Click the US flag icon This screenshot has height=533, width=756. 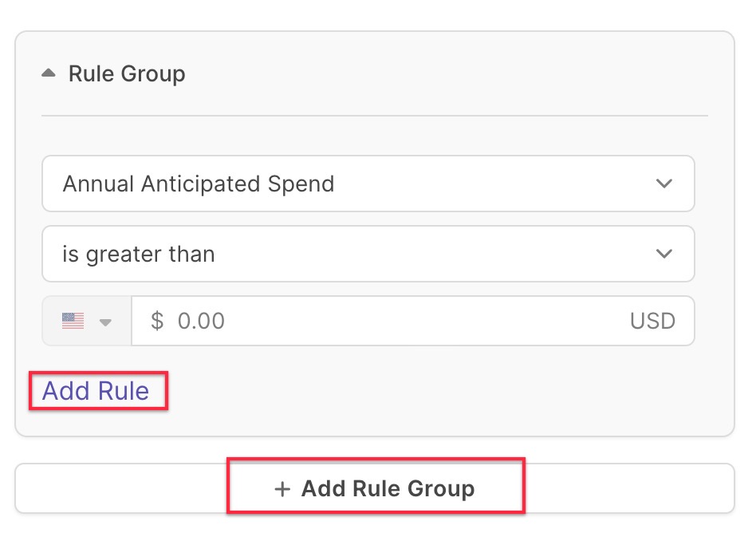[x=73, y=321]
